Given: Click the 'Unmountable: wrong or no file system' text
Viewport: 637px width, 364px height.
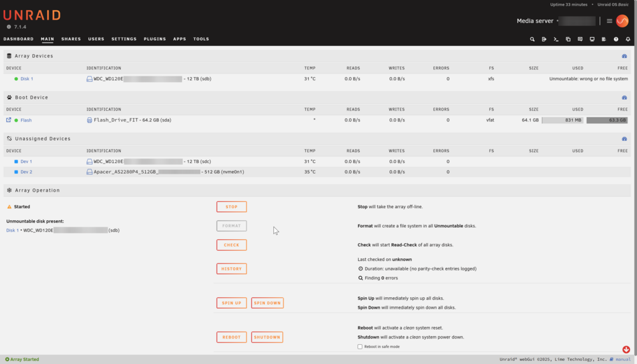Looking at the screenshot, I should pos(589,79).
